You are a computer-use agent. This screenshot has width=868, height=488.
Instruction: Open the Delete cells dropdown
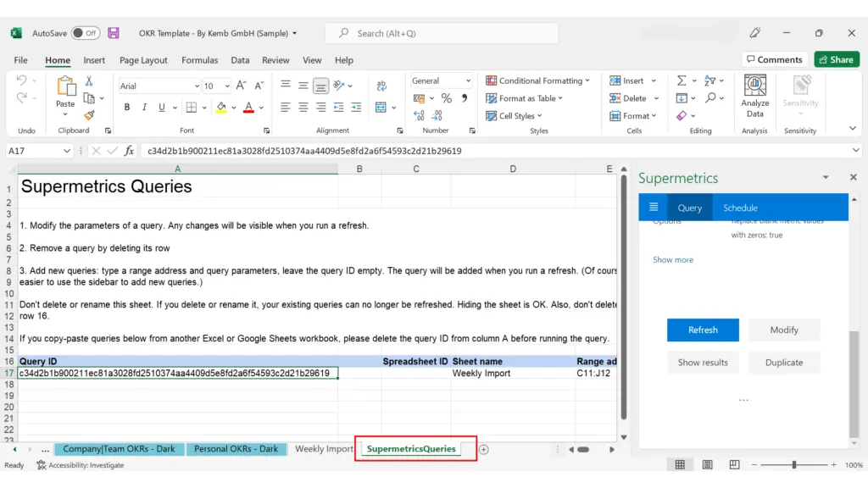click(x=656, y=98)
